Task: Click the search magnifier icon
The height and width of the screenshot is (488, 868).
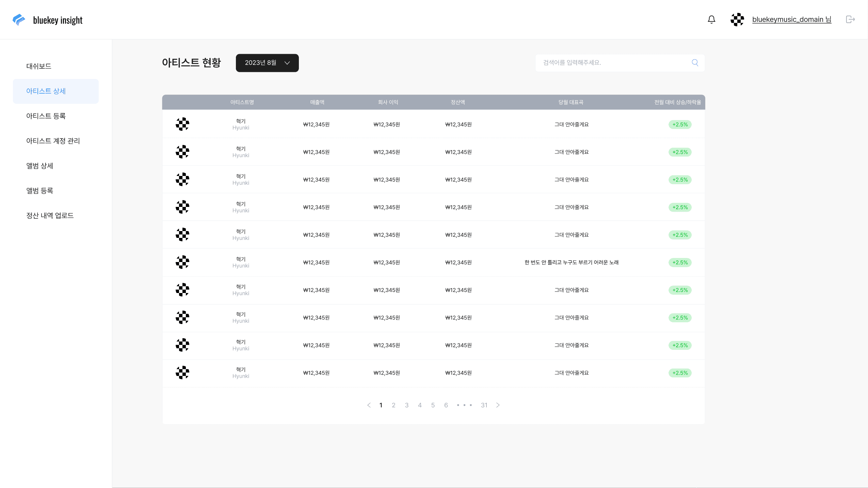Action: 695,63
